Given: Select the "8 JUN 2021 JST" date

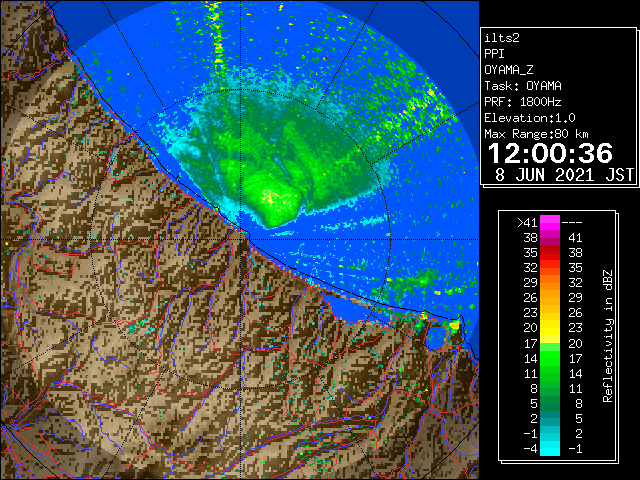Looking at the screenshot, I should click(x=564, y=175).
